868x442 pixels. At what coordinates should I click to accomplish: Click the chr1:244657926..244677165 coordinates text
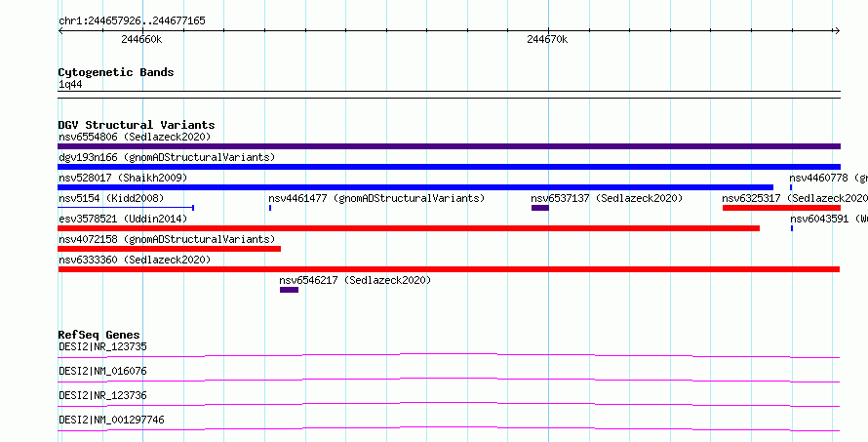click(x=132, y=21)
